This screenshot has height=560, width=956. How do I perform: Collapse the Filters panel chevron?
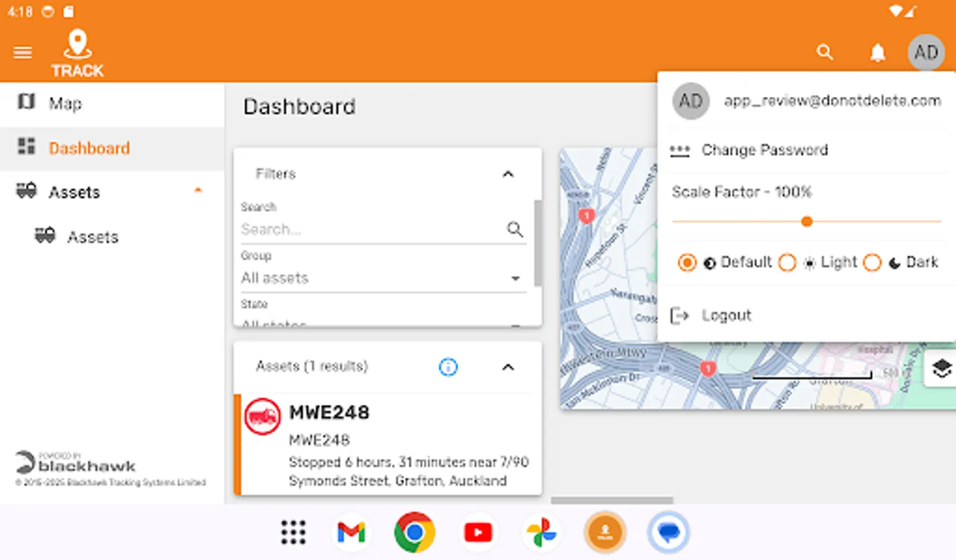(x=508, y=174)
